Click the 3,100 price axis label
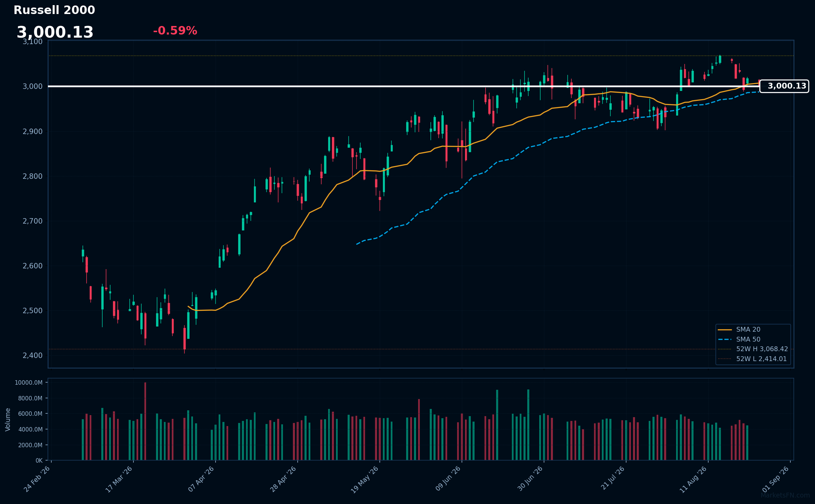 [33, 42]
